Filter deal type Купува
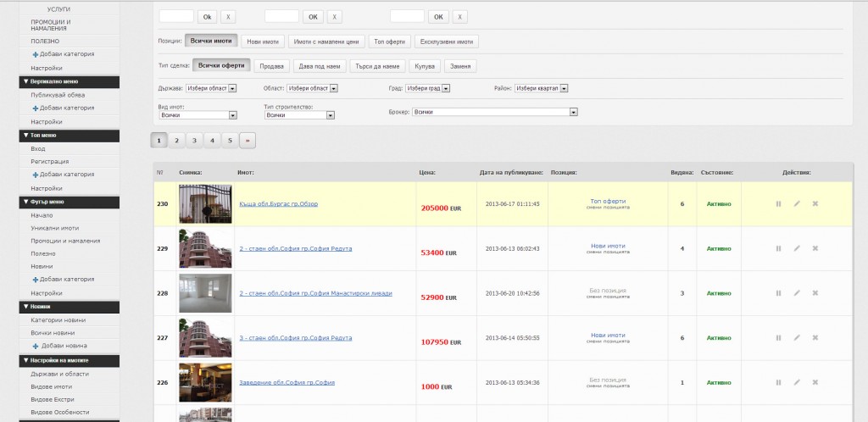Image resolution: width=868 pixels, height=422 pixels. pos(425,66)
